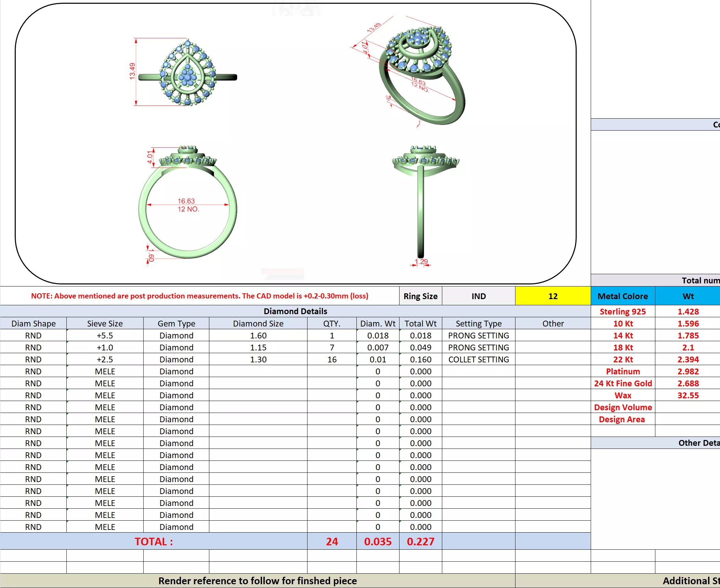
Task: Click the IND ring standard cell
Action: click(479, 296)
